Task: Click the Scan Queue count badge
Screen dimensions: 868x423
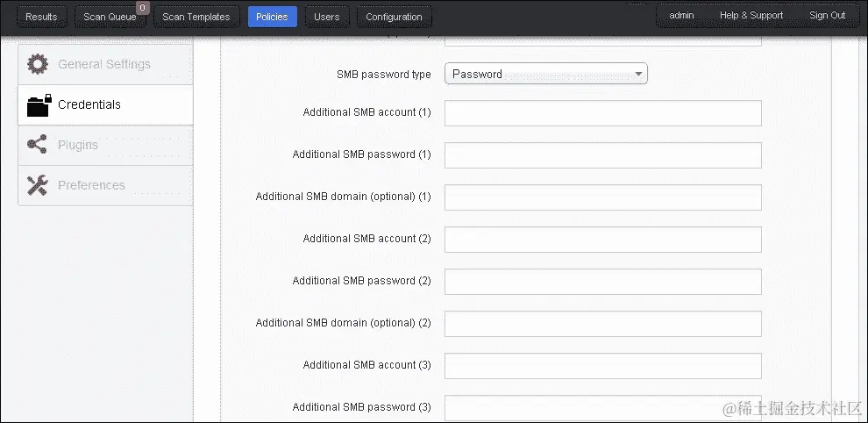Action: pyautogui.click(x=142, y=7)
